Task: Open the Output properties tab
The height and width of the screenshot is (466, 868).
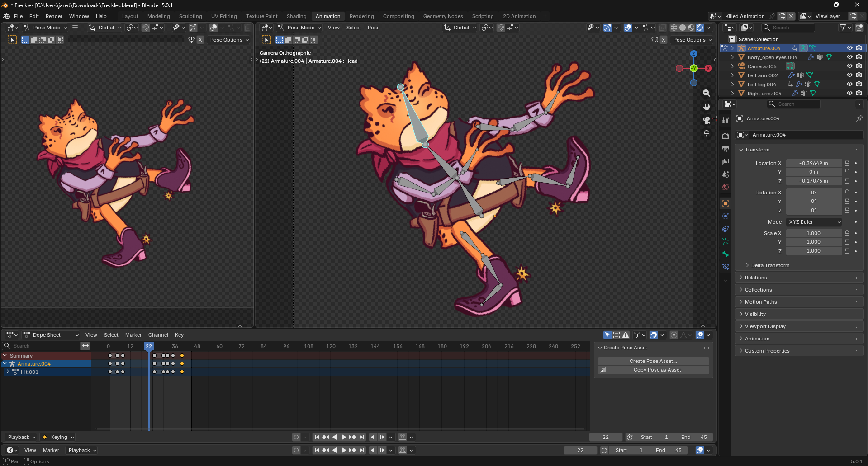Action: pos(726,149)
